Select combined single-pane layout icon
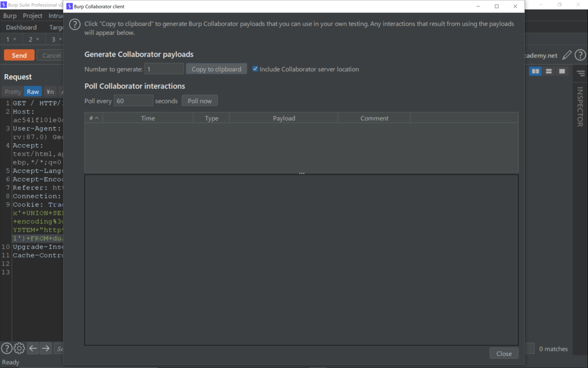 click(562, 71)
